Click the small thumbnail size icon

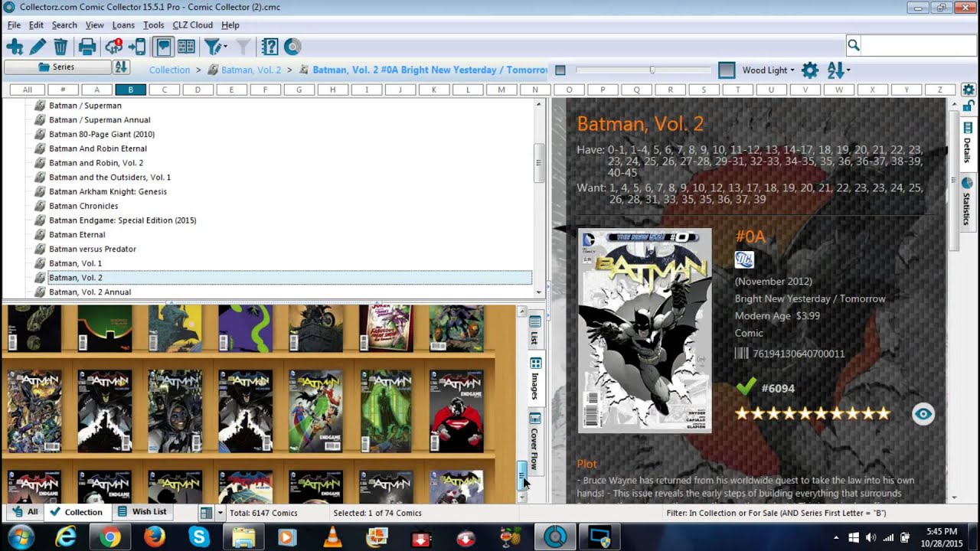pos(560,70)
